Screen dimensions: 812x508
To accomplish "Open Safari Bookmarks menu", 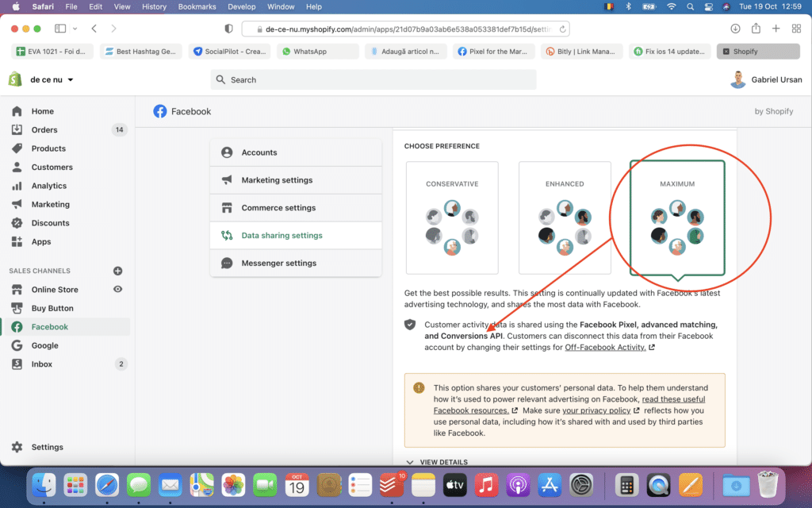I will coord(197,6).
